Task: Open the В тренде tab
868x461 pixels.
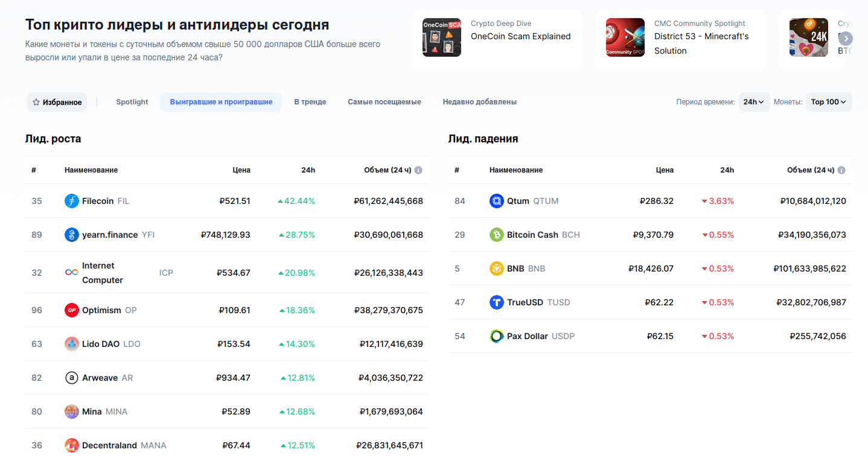Action: (310, 102)
